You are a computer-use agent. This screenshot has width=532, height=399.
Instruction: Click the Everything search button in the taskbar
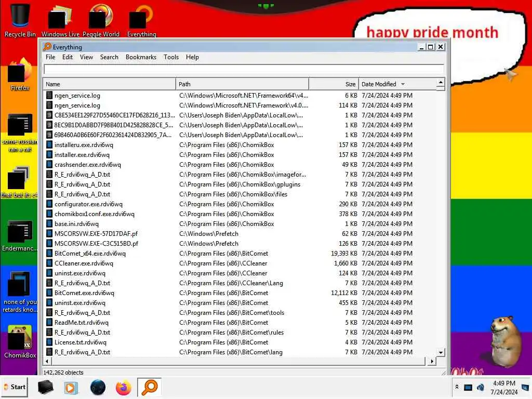pos(149,387)
